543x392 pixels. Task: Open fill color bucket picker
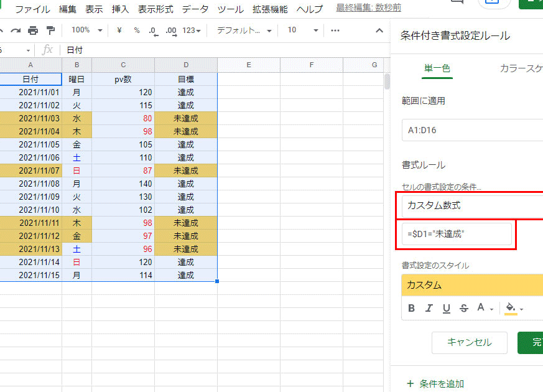point(514,308)
